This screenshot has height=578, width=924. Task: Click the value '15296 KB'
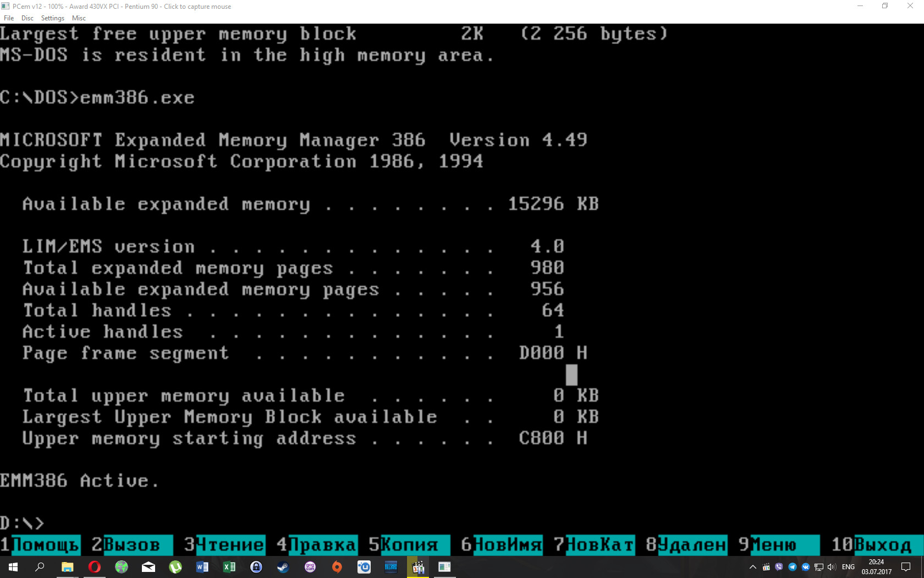(553, 204)
